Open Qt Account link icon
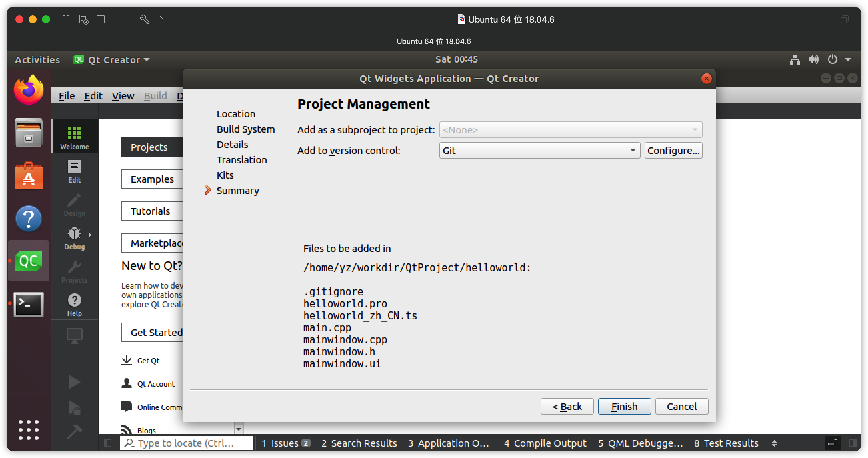Viewport: 868px width, 458px height. [126, 383]
